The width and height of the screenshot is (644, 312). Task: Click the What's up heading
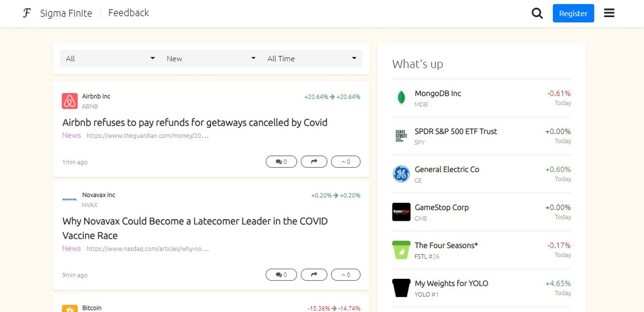pos(418,64)
